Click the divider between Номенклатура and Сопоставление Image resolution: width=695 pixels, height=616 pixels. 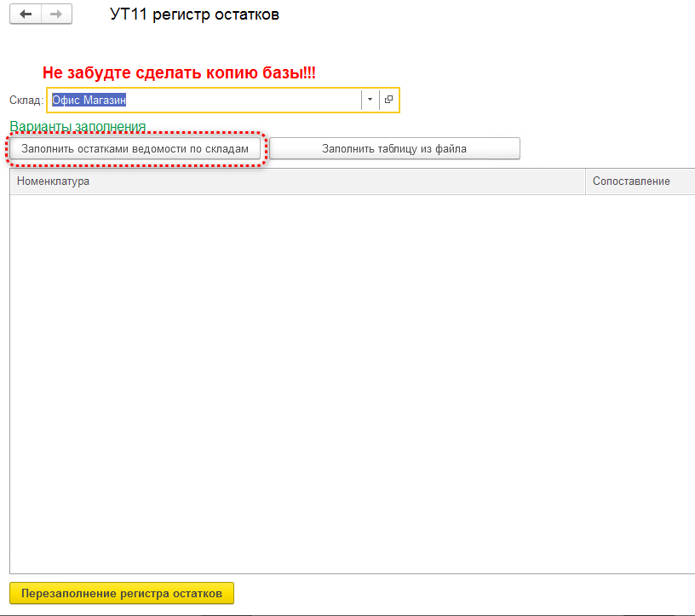pyautogui.click(x=585, y=181)
